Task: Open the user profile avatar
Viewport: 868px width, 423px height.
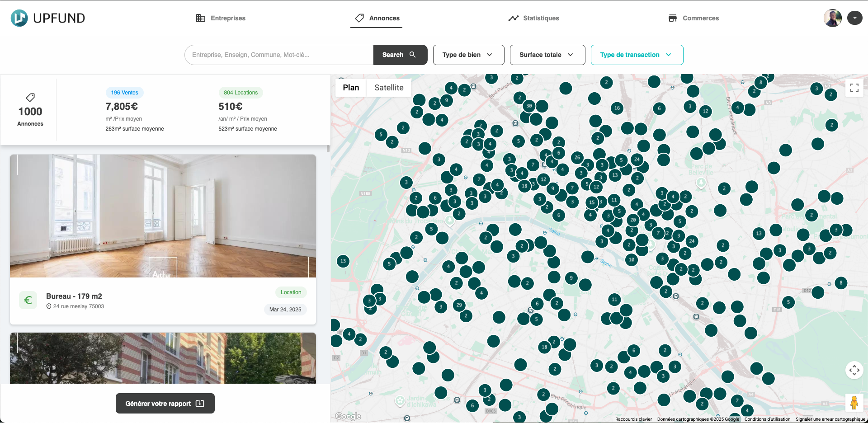Action: coord(833,18)
